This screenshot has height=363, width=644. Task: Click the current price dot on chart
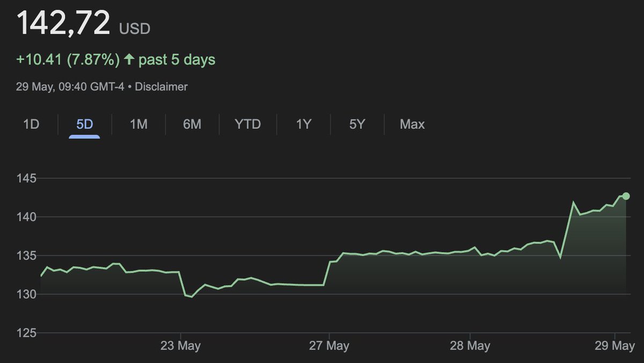coord(626,196)
